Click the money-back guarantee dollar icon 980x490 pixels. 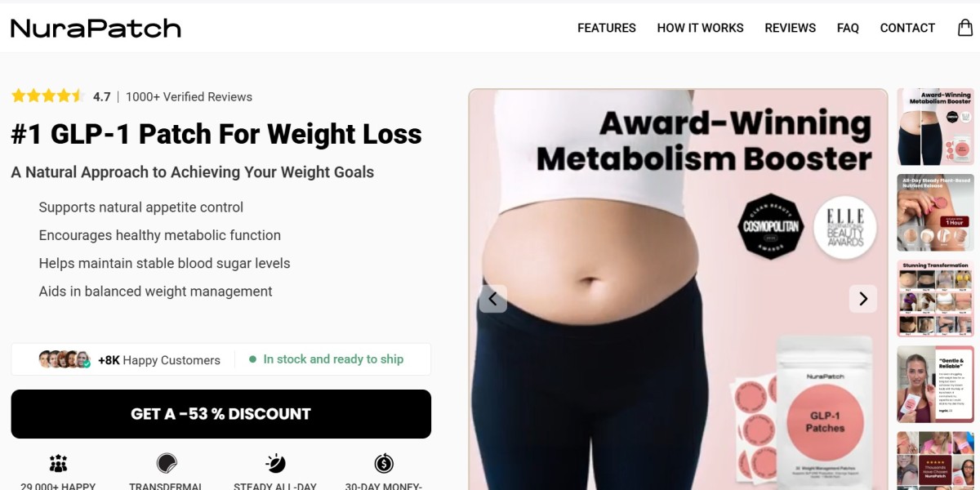click(384, 464)
